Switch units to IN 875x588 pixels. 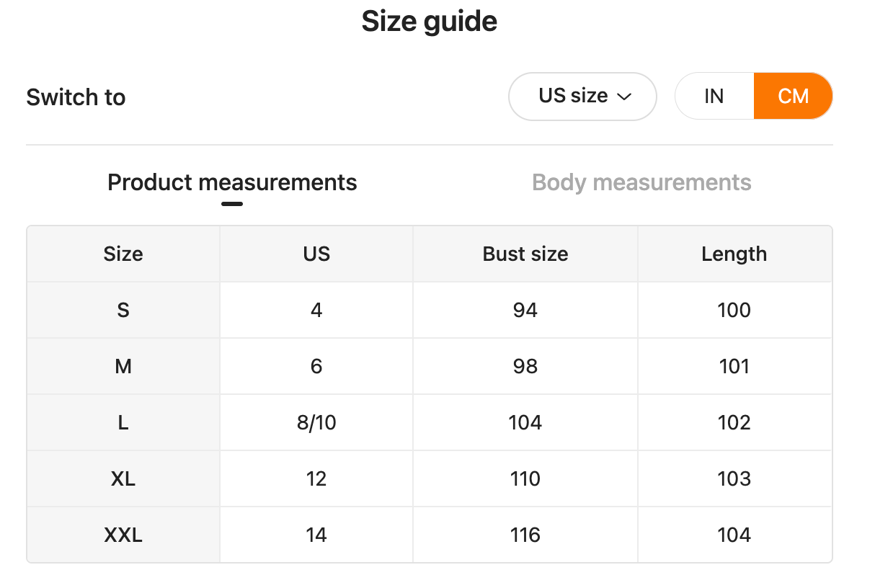click(x=714, y=96)
